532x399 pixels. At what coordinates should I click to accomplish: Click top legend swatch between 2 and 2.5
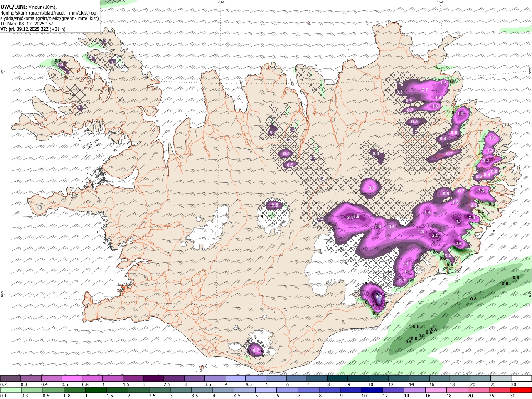tap(153, 378)
